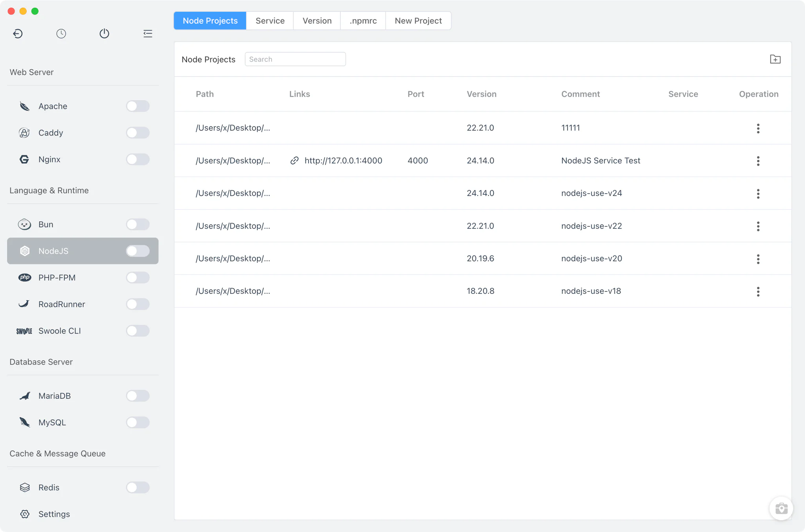Screen dimensions: 805x532
Task: Click the link icon beside http://127.0.0.1:4000
Action: pos(294,161)
